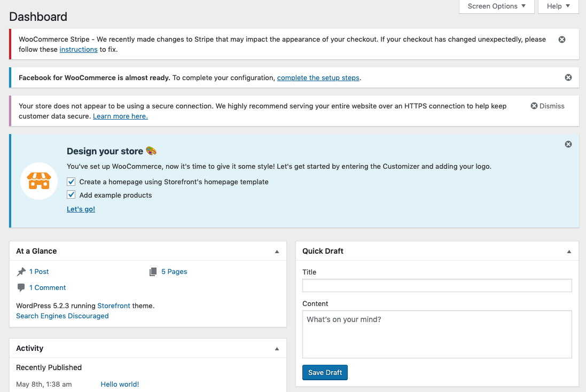586x392 pixels.
Task: Open the 5 Pages link
Action: [x=174, y=272]
